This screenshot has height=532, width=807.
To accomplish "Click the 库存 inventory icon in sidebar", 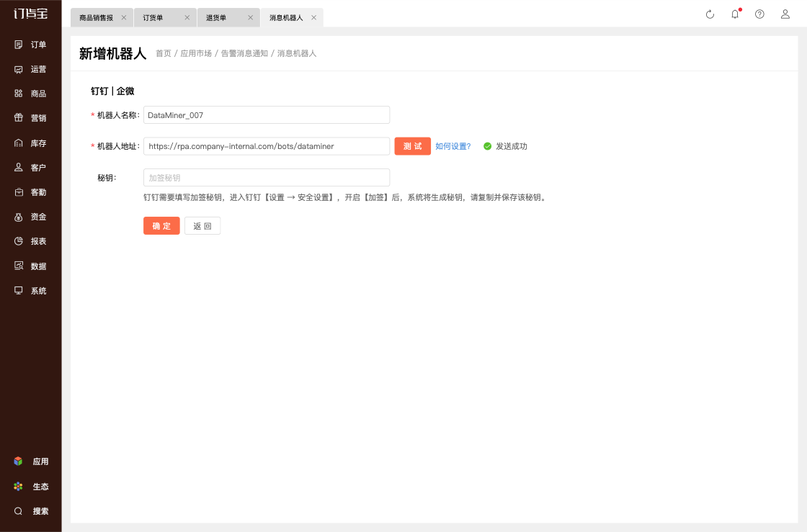I will 19,143.
